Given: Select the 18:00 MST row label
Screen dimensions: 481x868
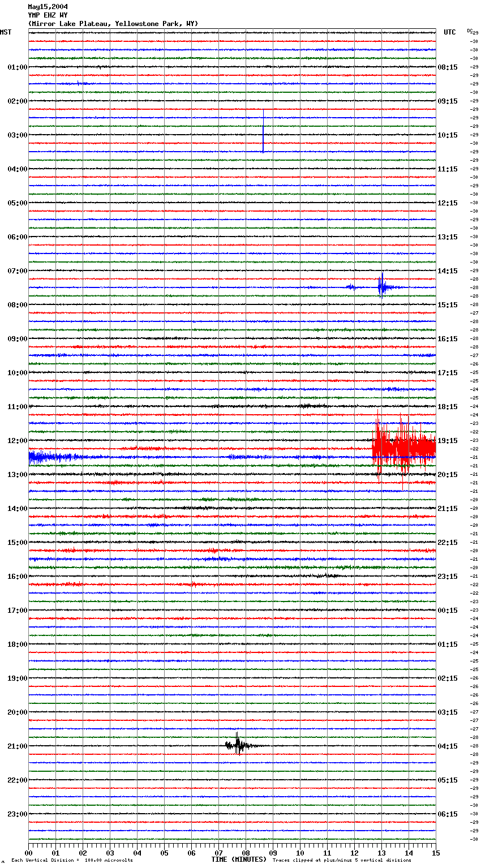Looking at the screenshot, I should coord(18,644).
